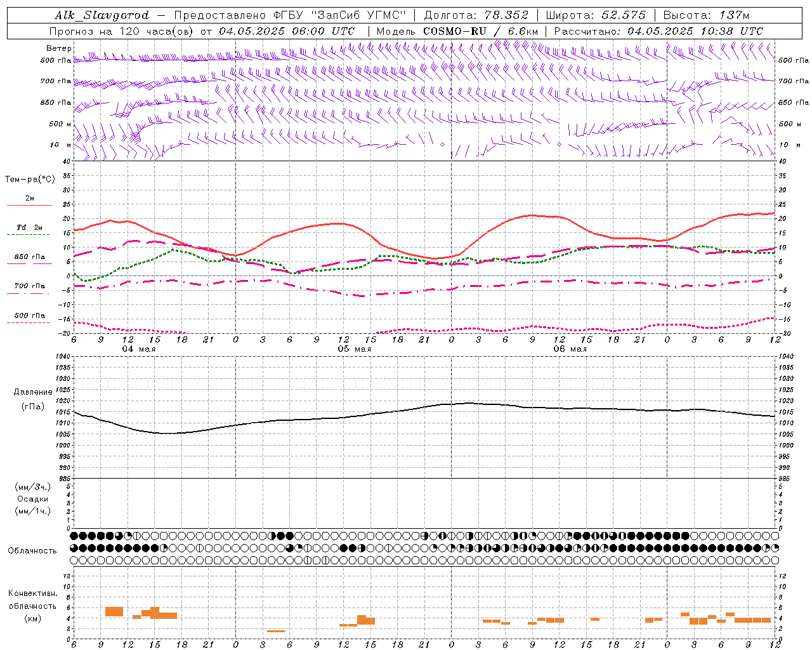
Task: Click the dotted 500 гПа temperature legend entry
Action: 29,315
